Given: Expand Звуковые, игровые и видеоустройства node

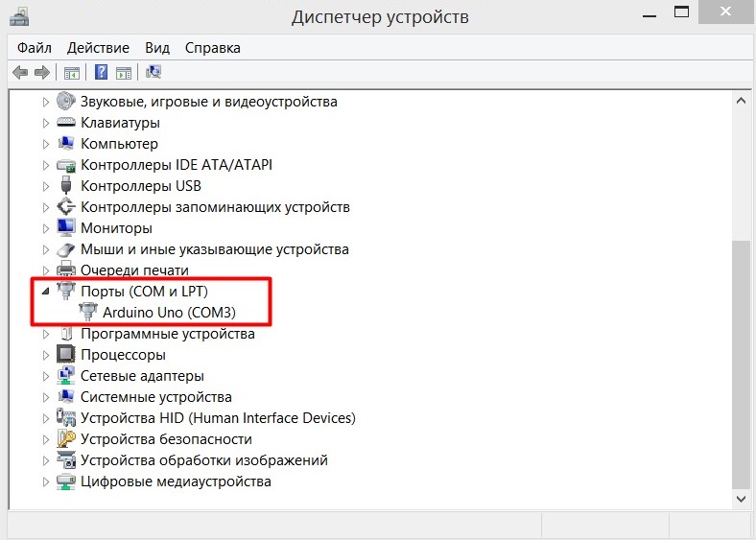Looking at the screenshot, I should click(x=46, y=102).
